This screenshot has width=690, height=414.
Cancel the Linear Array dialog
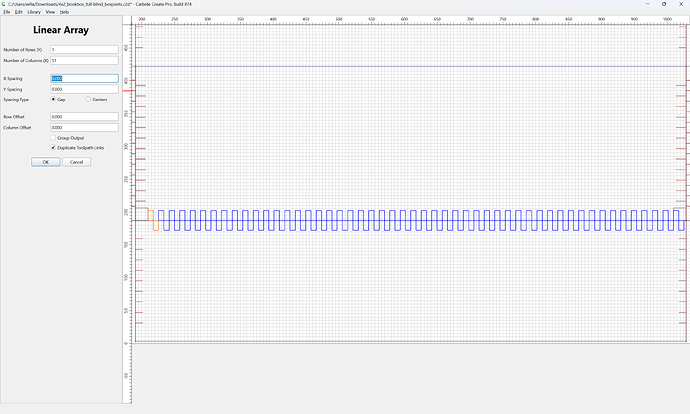coord(77,162)
